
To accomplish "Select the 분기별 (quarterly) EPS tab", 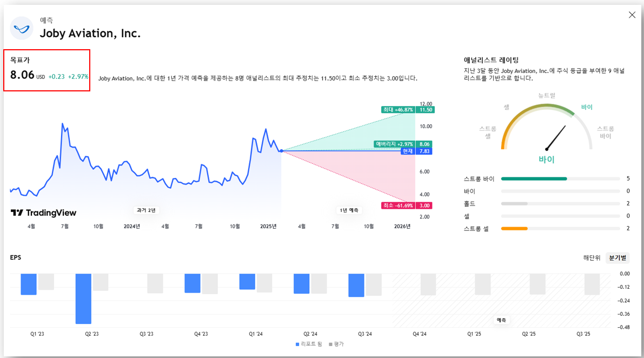I will point(618,258).
